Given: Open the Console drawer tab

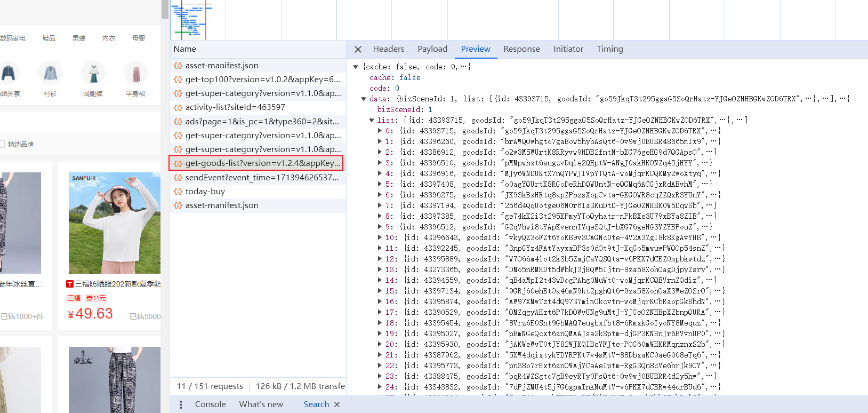Looking at the screenshot, I should 210,404.
